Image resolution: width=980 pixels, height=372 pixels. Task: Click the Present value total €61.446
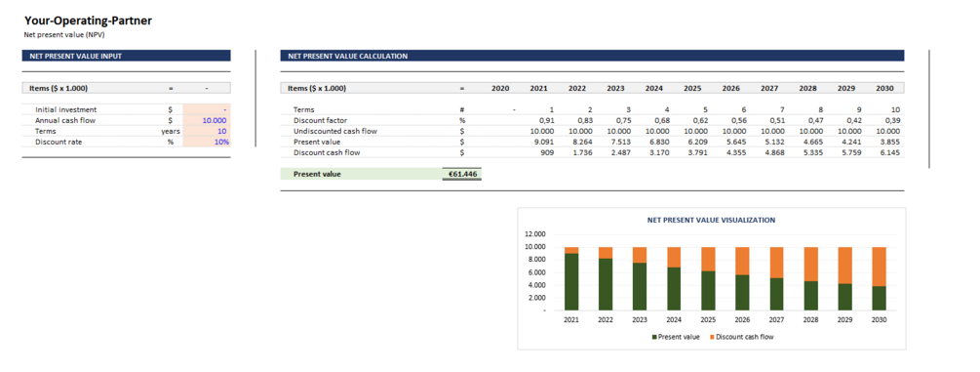point(462,174)
